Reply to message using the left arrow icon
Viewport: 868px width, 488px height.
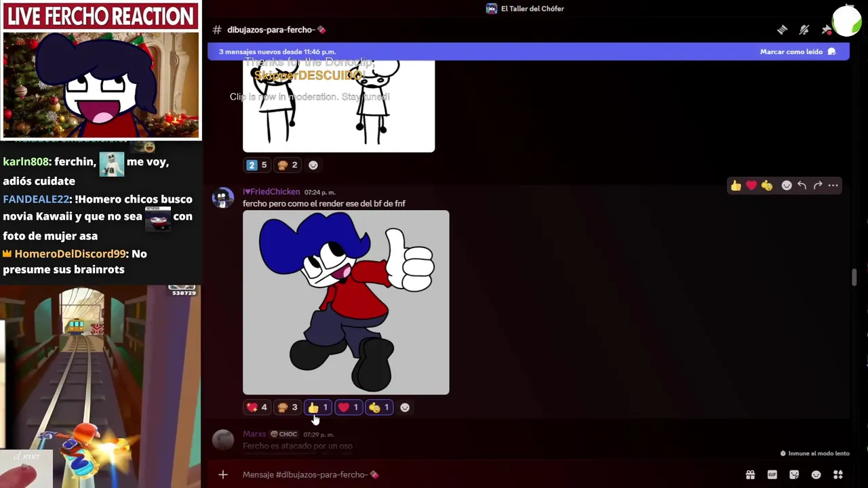point(802,186)
